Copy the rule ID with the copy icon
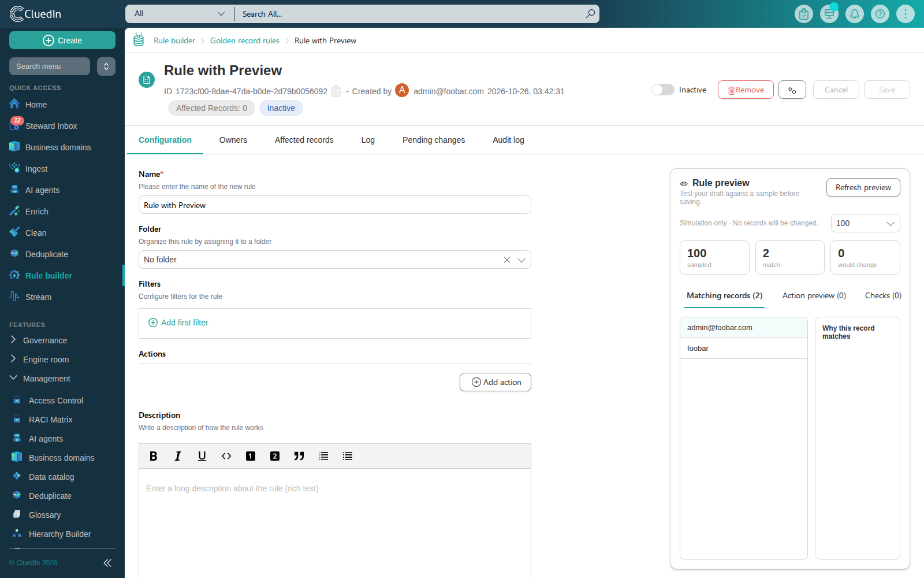This screenshot has width=924, height=578. (x=336, y=91)
